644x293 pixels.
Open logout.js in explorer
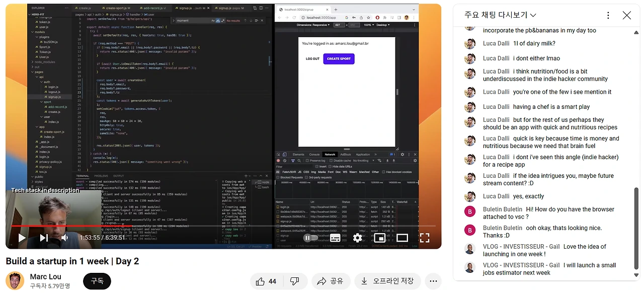[54, 92]
